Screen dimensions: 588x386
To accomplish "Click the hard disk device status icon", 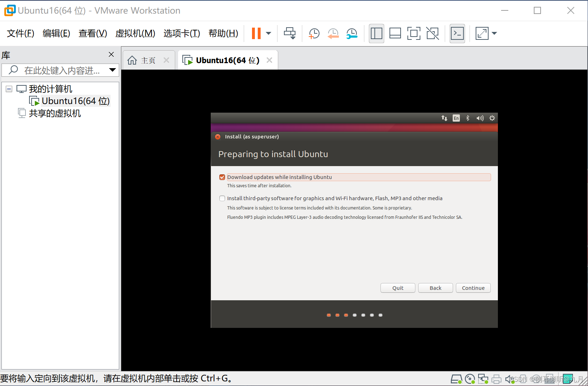I will click(457, 379).
